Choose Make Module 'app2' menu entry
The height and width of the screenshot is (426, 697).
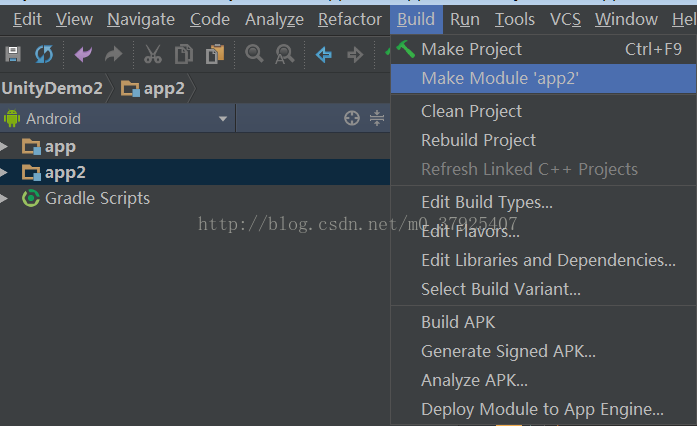[543, 78]
